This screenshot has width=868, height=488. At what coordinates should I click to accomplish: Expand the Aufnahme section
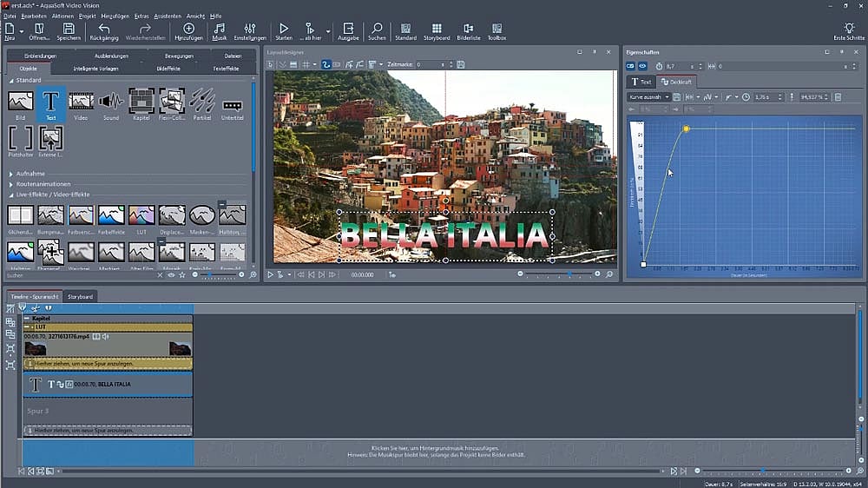click(11, 174)
